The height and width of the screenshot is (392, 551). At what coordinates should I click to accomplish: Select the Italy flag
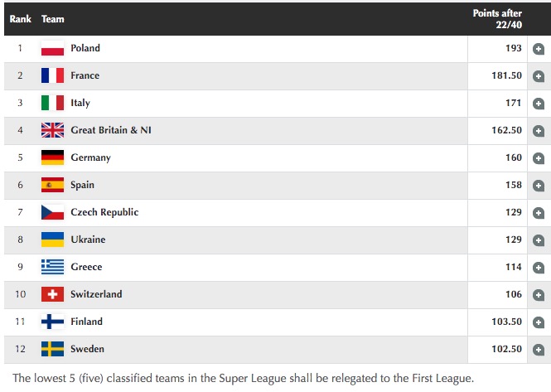point(52,103)
